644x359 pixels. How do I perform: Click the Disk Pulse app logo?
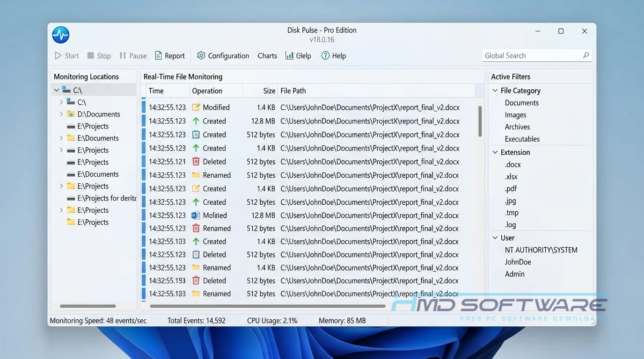[x=61, y=35]
